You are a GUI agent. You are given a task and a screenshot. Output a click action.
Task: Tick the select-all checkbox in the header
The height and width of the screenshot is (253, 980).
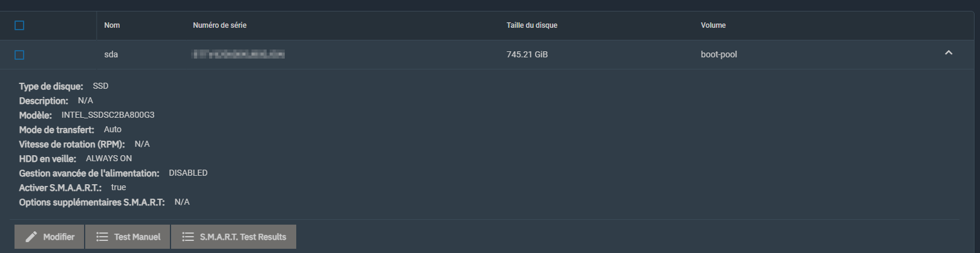tap(19, 25)
